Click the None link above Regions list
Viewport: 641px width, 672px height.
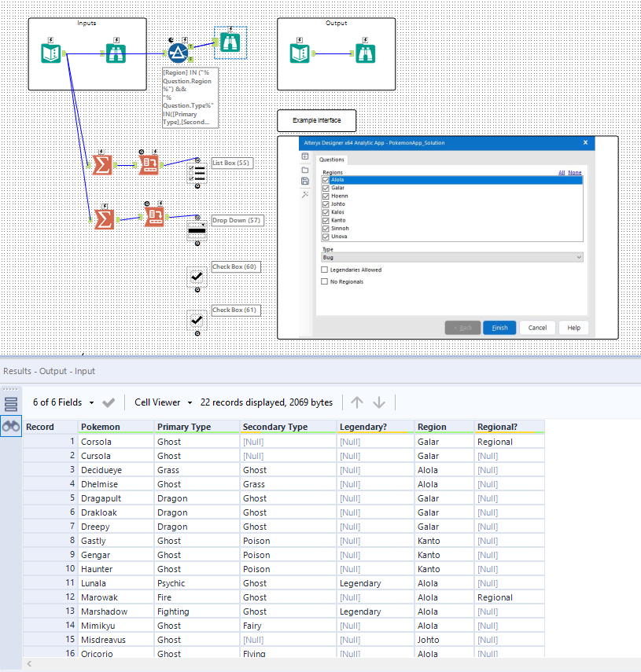point(575,172)
